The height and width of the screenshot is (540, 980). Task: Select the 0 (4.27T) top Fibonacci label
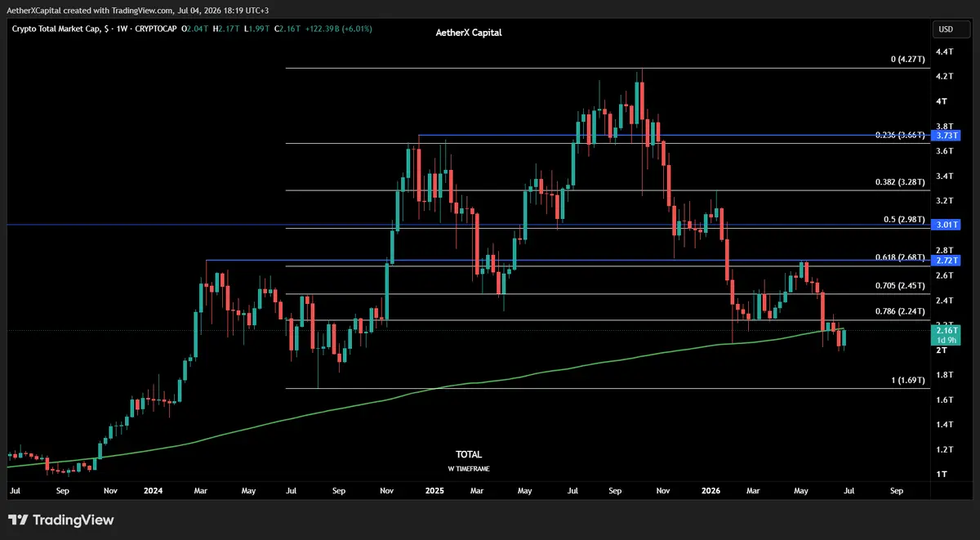(907, 60)
